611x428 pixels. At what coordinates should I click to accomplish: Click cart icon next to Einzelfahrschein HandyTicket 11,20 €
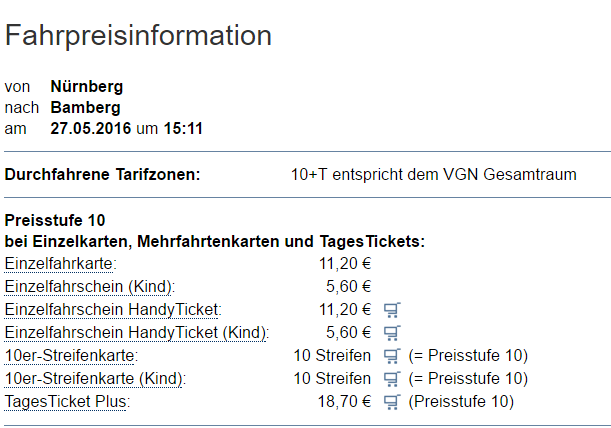(x=392, y=310)
